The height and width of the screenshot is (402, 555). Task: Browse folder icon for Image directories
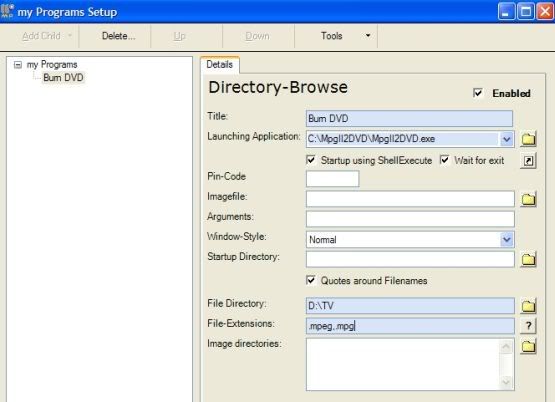point(528,346)
